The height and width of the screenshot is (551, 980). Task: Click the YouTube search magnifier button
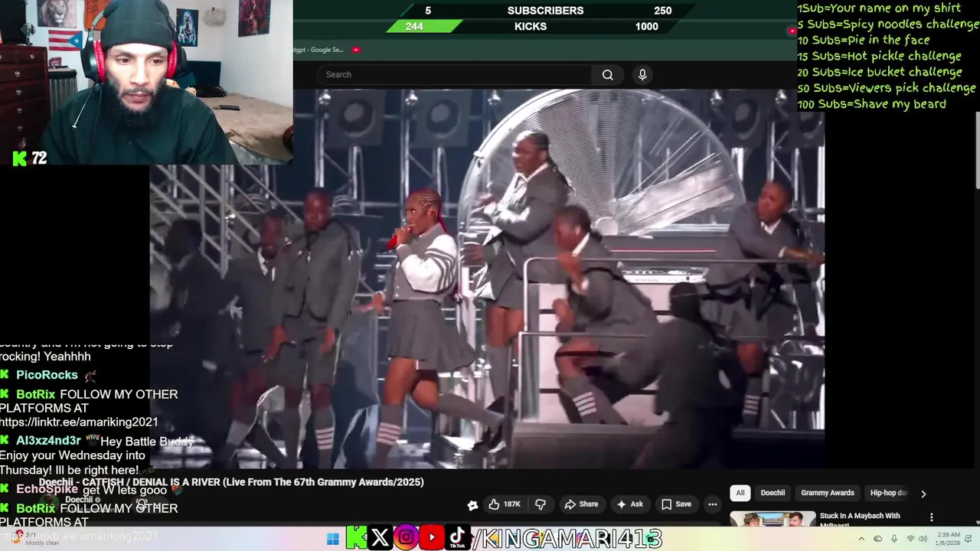[607, 74]
